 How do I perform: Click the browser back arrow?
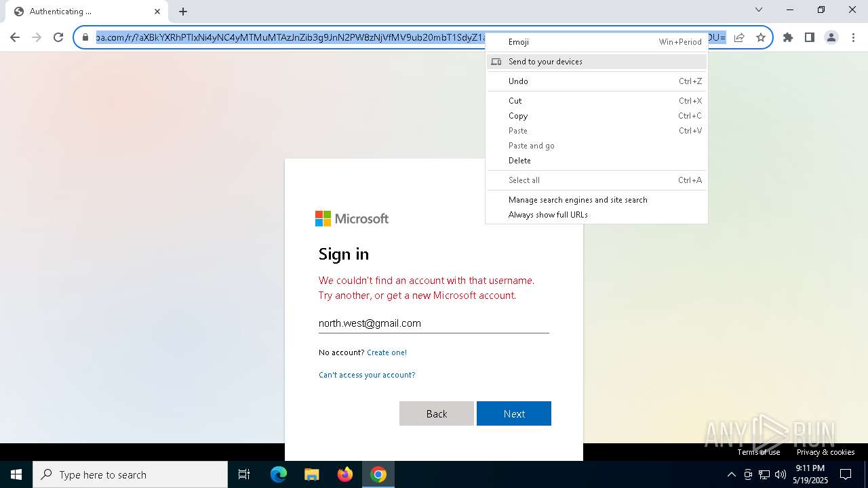click(15, 37)
